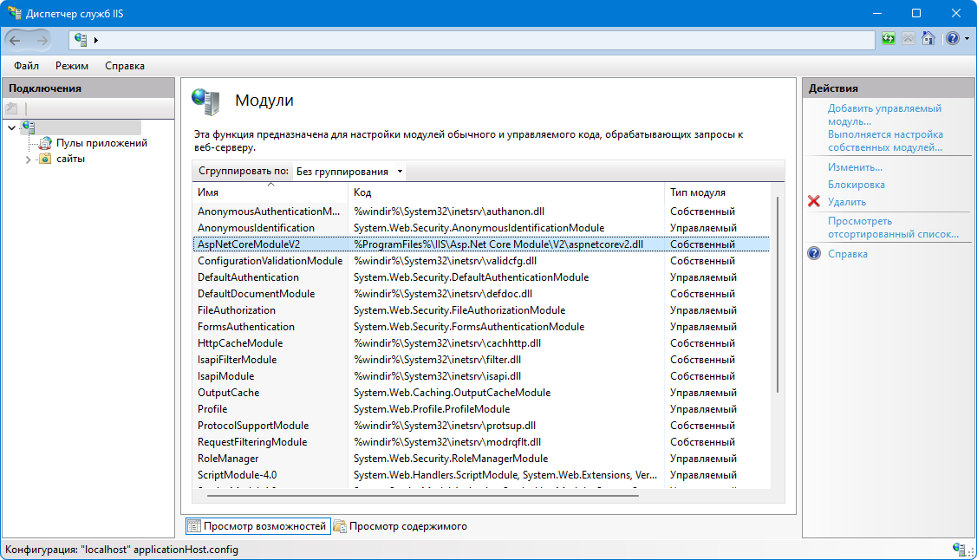The width and height of the screenshot is (977, 560).
Task: Expand the сайты tree node
Action: point(28,160)
